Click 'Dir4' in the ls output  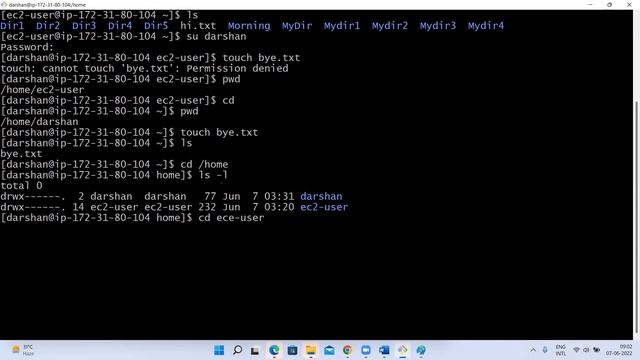pos(120,26)
